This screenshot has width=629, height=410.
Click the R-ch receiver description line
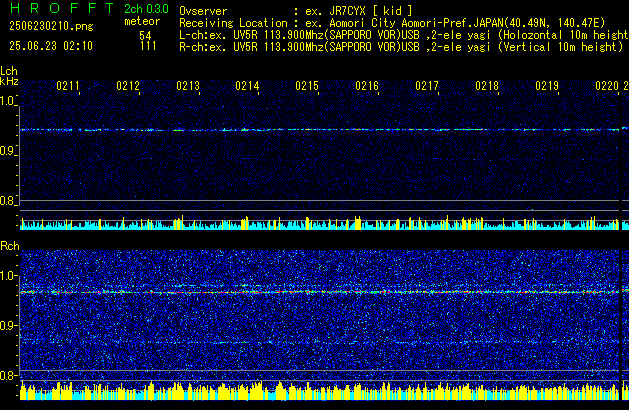click(x=401, y=47)
